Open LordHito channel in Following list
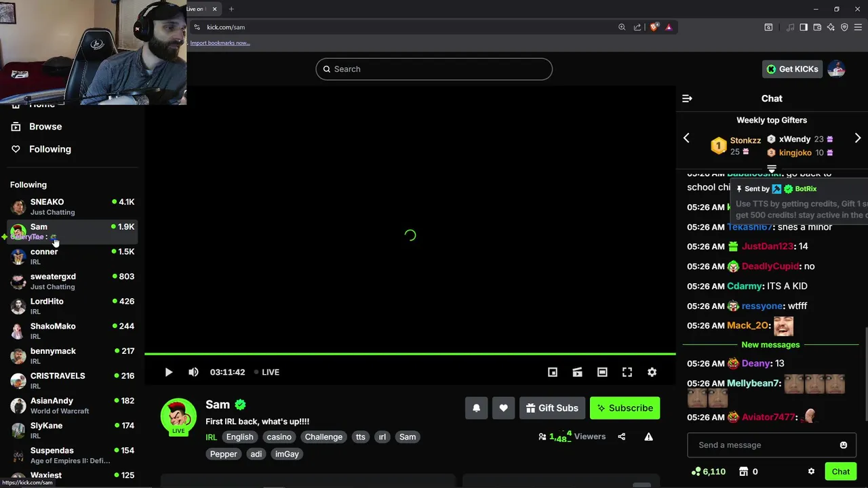Viewport: 868px width, 488px height. 72,306
